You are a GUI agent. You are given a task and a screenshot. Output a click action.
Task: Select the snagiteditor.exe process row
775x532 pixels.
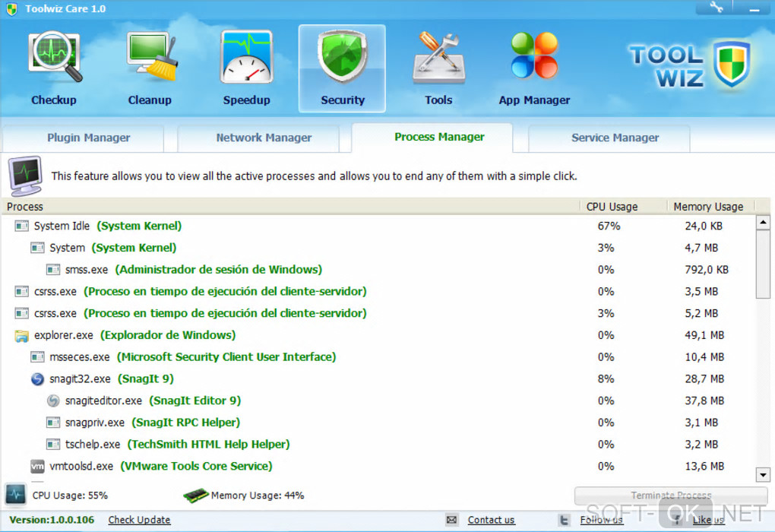[x=378, y=401]
